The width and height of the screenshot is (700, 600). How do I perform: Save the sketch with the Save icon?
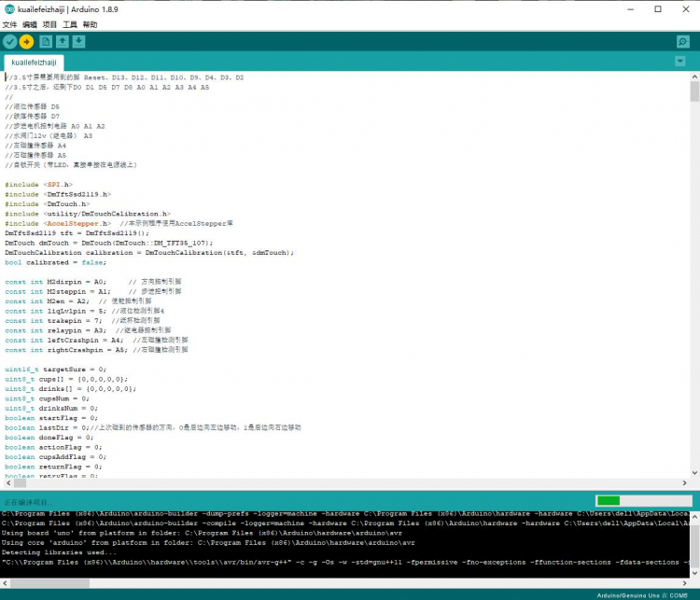78,41
